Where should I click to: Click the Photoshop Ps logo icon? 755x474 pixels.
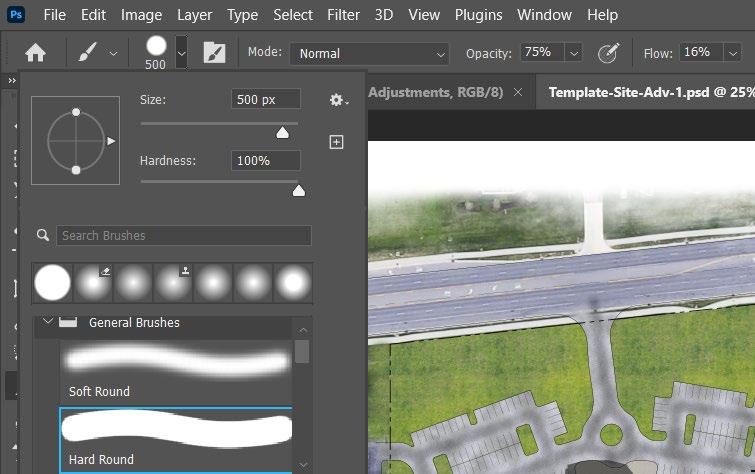16,14
